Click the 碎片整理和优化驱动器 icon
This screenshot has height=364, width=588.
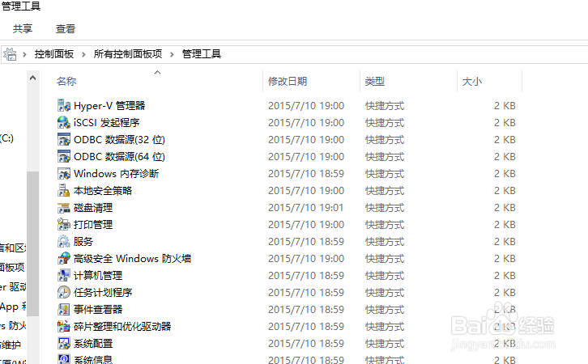pyautogui.click(x=64, y=326)
